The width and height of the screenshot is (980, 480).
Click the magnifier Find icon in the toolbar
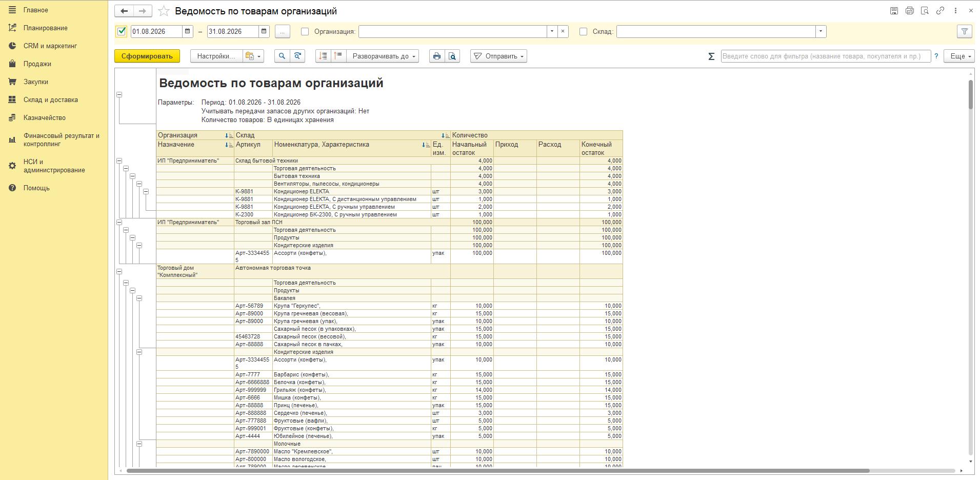[x=282, y=56]
